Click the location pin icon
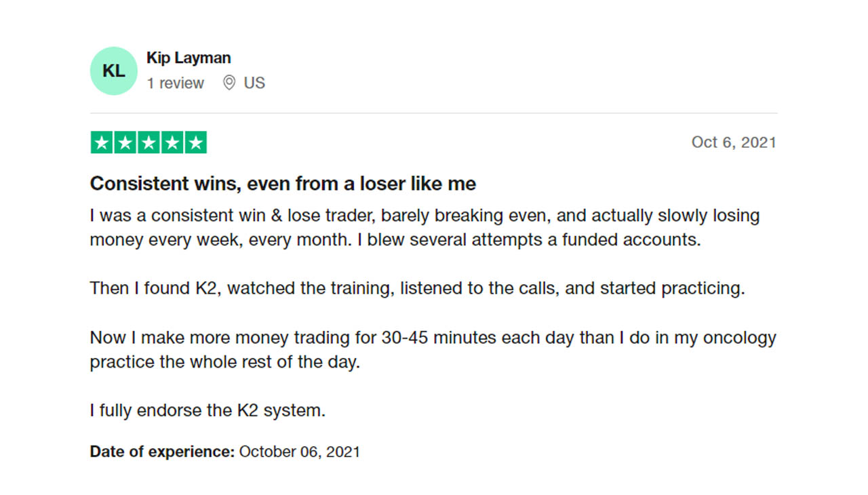This screenshot has width=868, height=495. point(229,83)
